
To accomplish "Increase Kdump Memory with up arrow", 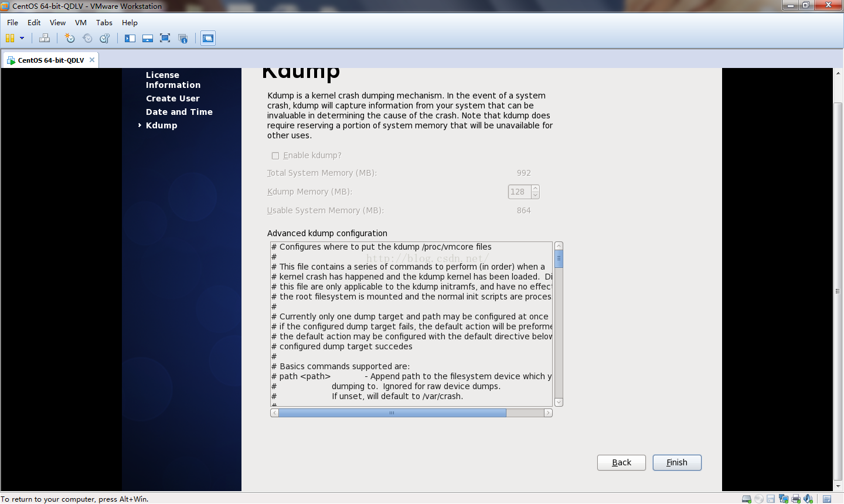I will point(535,188).
